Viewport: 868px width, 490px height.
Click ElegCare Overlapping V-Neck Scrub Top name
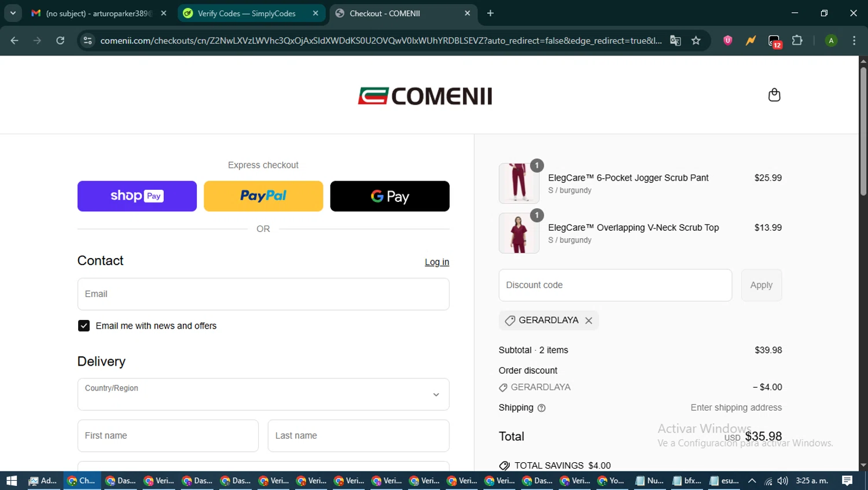tap(634, 228)
